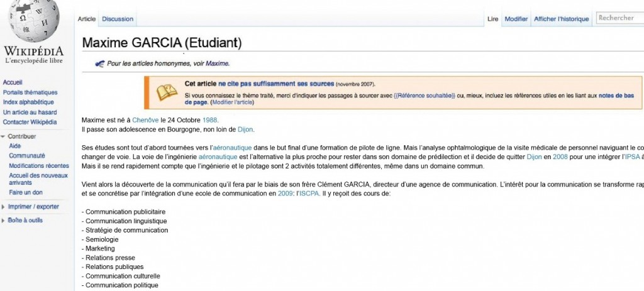This screenshot has width=644, height=291.
Task: Click 'Stratégie de communication' list item
Action: 125,230
